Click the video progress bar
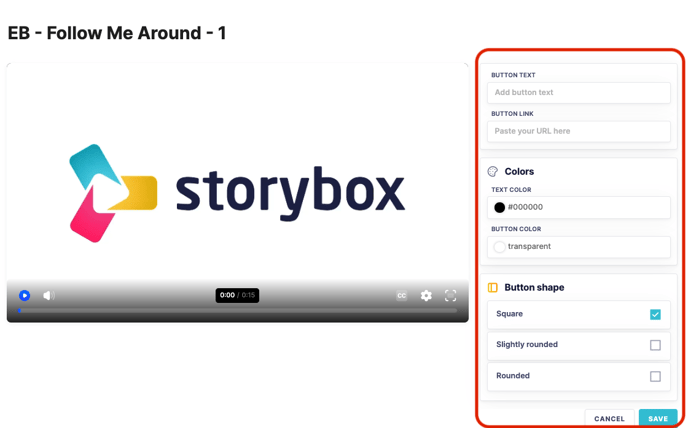 [237, 311]
